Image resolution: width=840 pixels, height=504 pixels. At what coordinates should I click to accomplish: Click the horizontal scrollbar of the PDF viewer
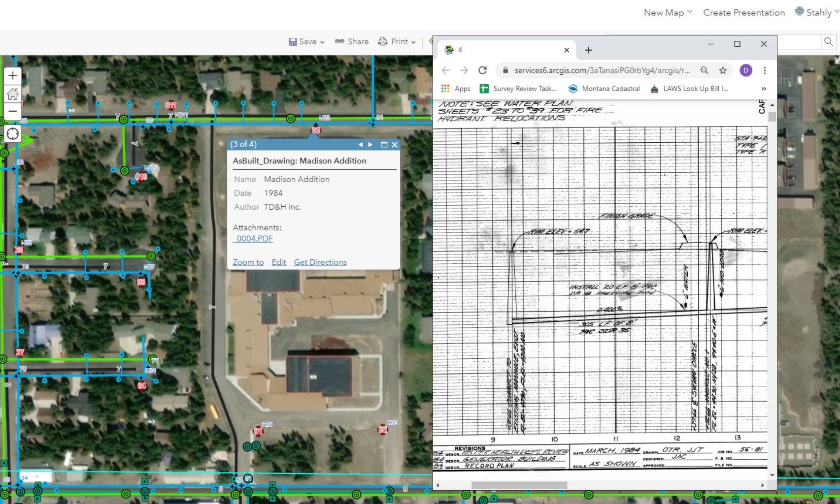[x=519, y=485]
